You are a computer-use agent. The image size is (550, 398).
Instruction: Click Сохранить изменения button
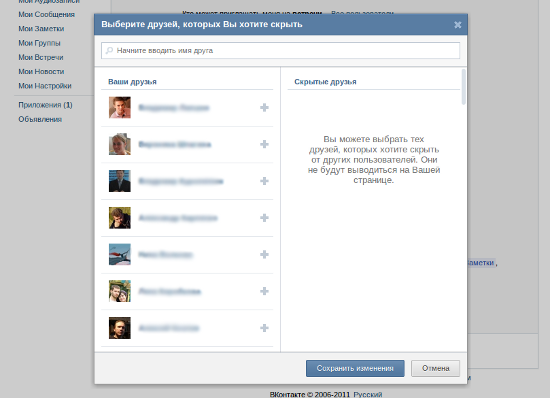(355, 368)
